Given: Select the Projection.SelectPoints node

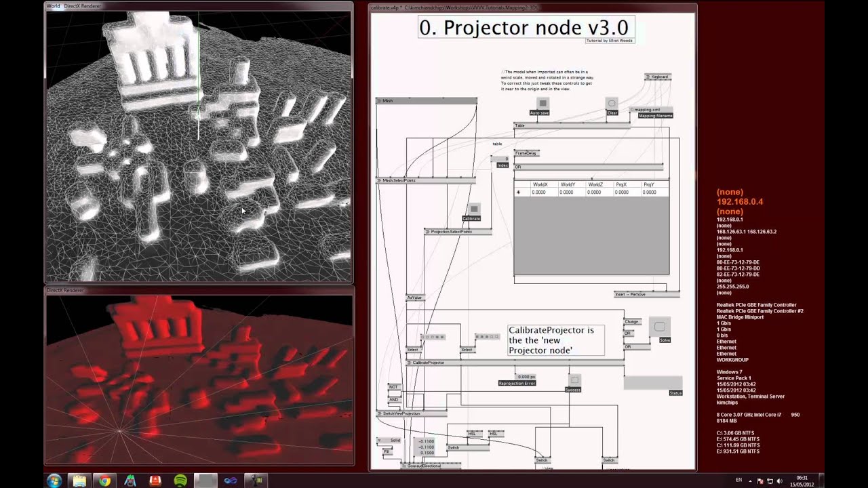Looking at the screenshot, I should (458, 232).
